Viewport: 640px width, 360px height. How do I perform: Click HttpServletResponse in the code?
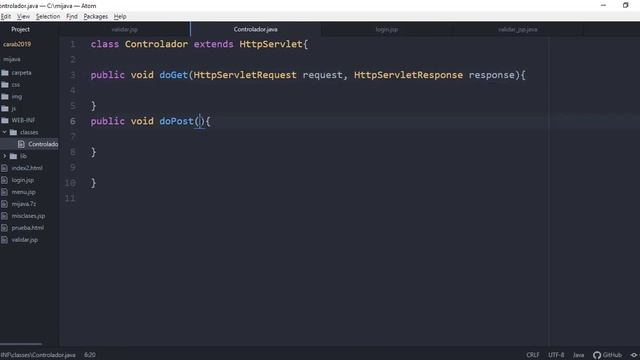pos(408,75)
